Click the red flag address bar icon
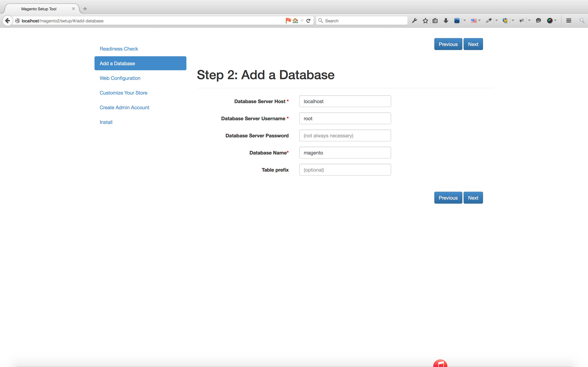Screen dimensions: 588x367 coord(288,21)
